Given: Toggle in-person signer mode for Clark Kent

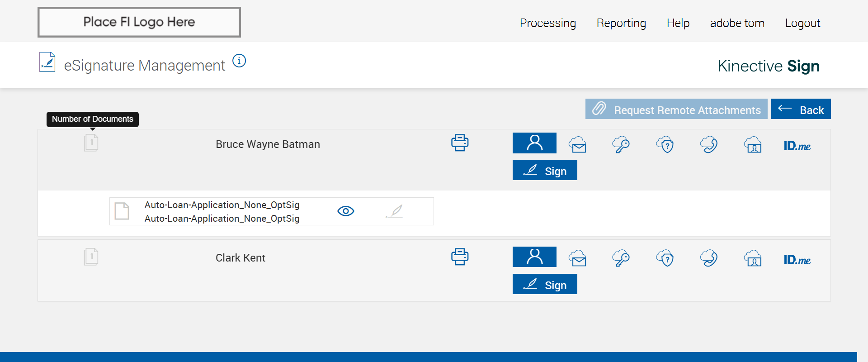Looking at the screenshot, I should tap(534, 257).
